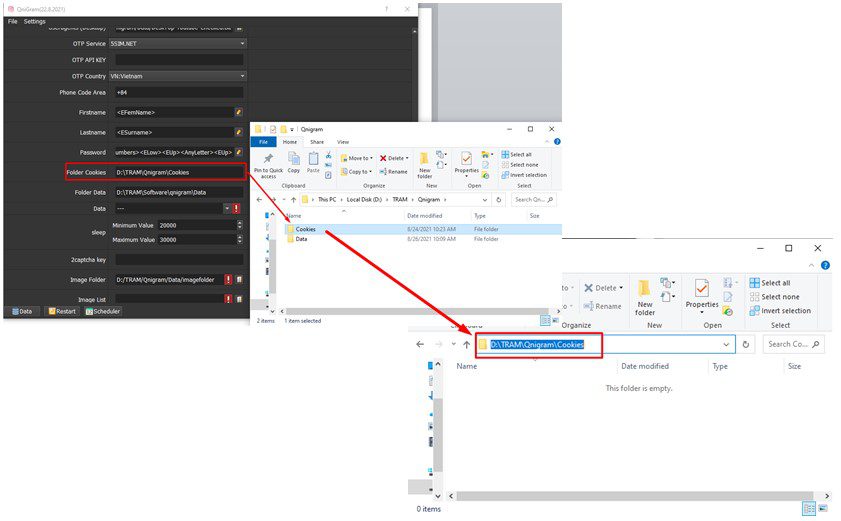This screenshot has width=841, height=521.
Task: Open Move to dropdown in Qnigram explorer
Action: coord(357,158)
